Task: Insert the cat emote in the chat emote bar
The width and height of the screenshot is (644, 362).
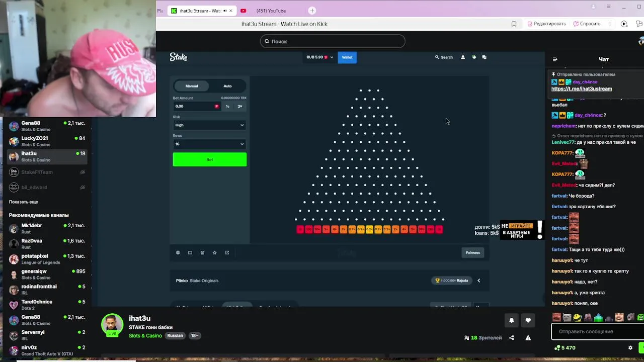Action: click(567, 317)
